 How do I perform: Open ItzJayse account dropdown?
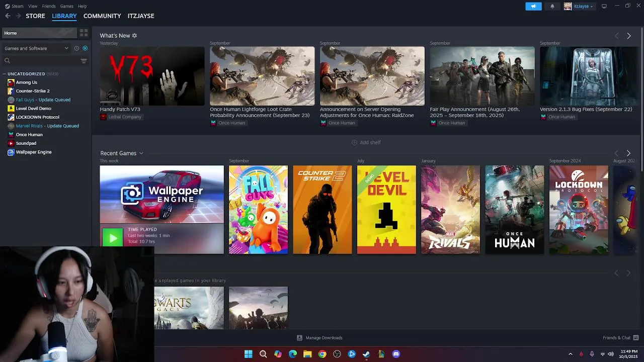click(580, 6)
